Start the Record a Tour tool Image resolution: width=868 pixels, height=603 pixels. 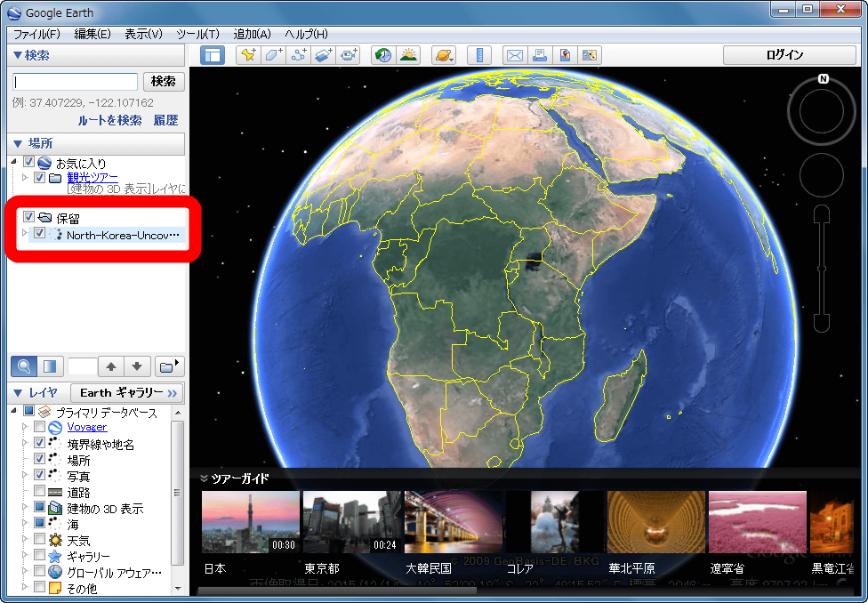coord(349,55)
